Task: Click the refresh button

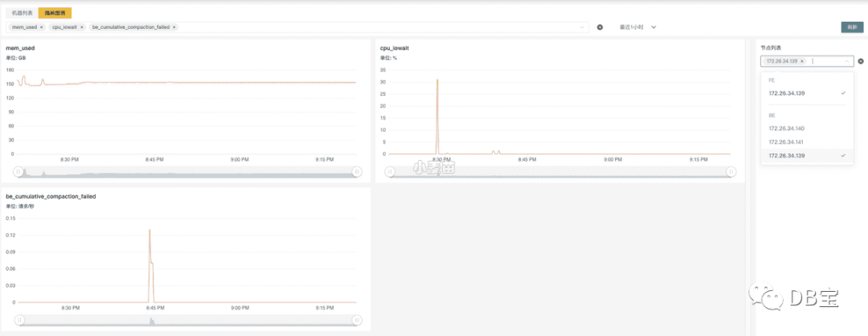Action: point(852,27)
